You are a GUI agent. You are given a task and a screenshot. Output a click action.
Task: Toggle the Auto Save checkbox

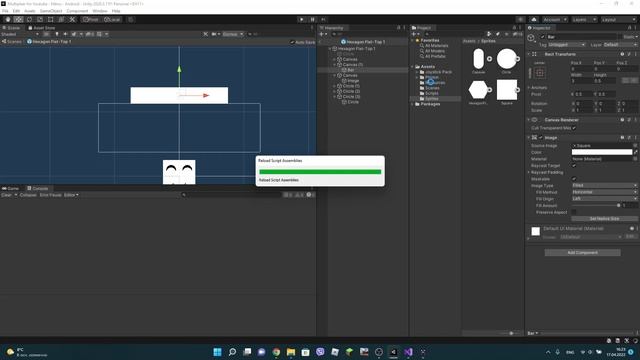(x=292, y=42)
